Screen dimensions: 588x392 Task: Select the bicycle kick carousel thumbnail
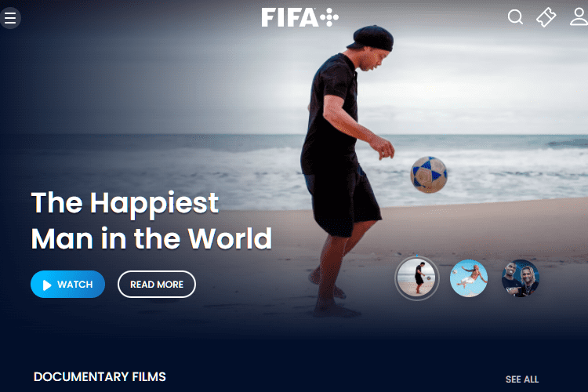[469, 278]
